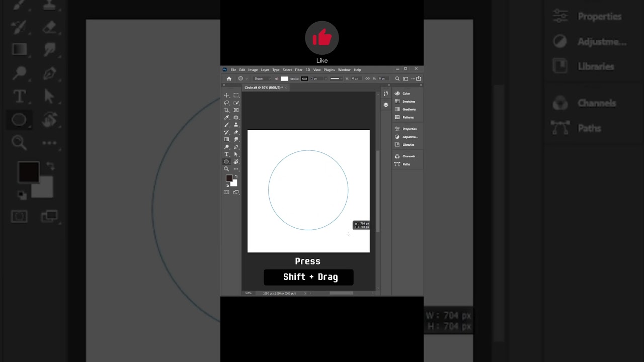644x362 pixels.
Task: Expand the right panels double-arrow
Action: click(x=421, y=85)
